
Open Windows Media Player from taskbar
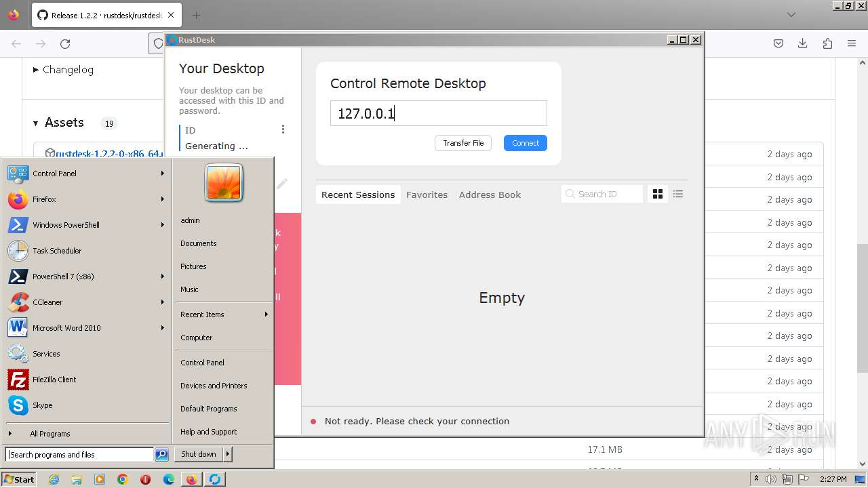(x=100, y=479)
